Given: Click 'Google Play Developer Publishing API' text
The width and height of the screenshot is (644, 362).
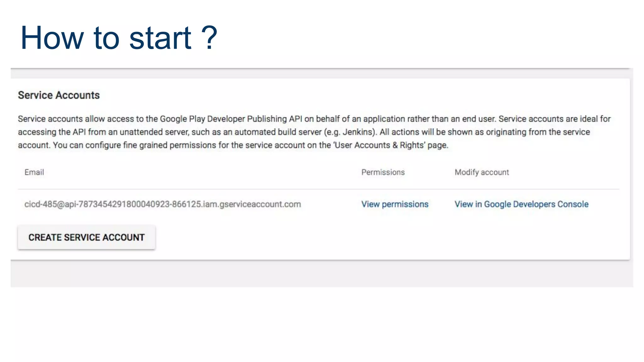Looking at the screenshot, I should [x=231, y=119].
